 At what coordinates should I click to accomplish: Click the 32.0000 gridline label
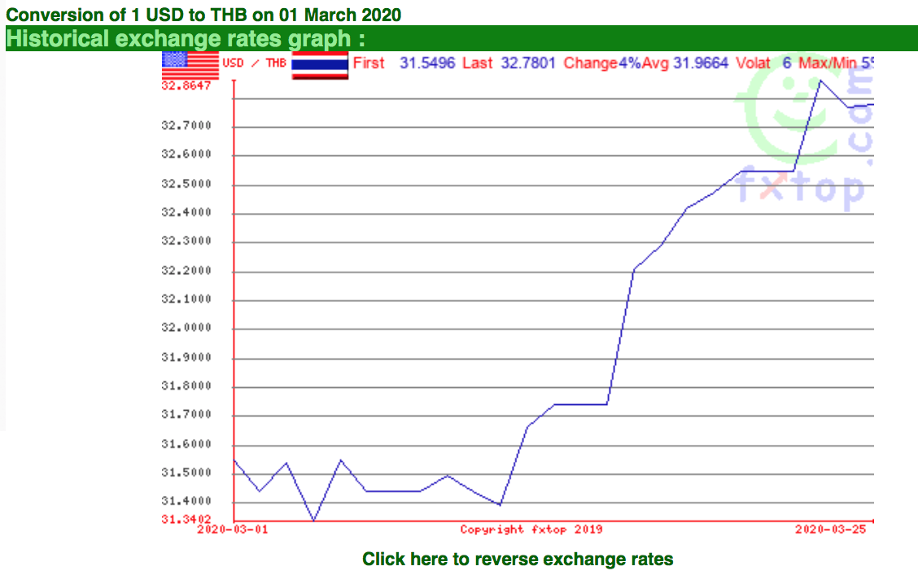[186, 328]
